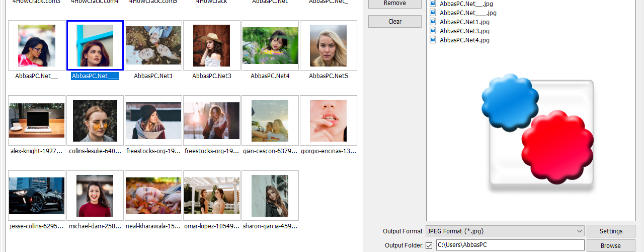Select the alex-knight laptop thumbnail

click(37, 120)
